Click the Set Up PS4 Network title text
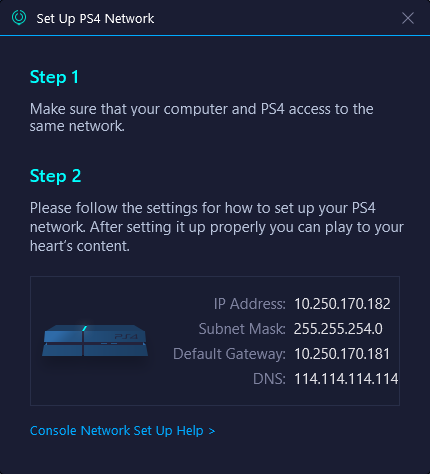Screen dimensions: 430x474 (95, 19)
